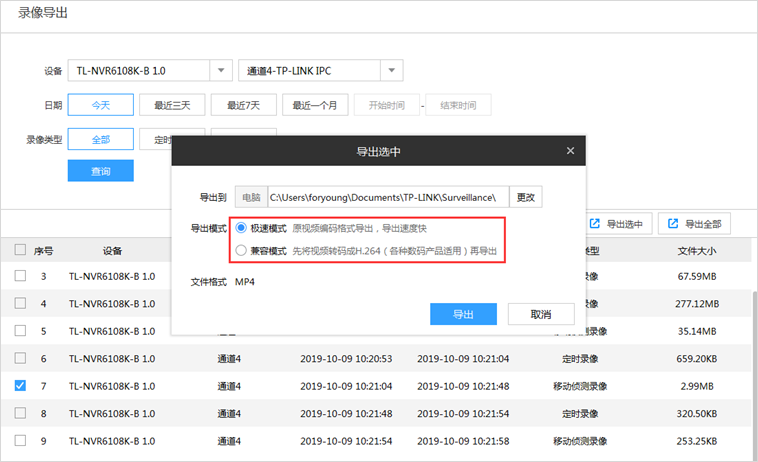This screenshot has height=462, width=758.
Task: Click 更改 to change export path
Action: pyautogui.click(x=526, y=197)
